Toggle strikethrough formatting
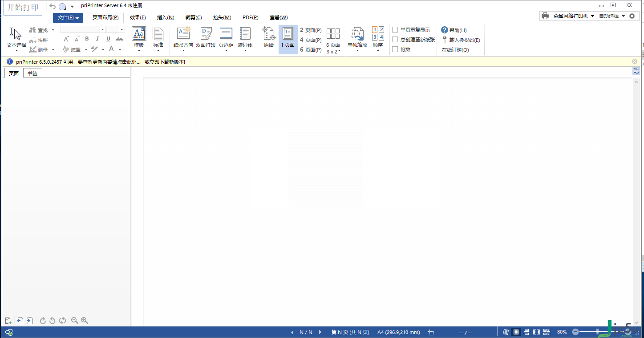Image resolution: width=644 pixels, height=338 pixels. coord(119,39)
